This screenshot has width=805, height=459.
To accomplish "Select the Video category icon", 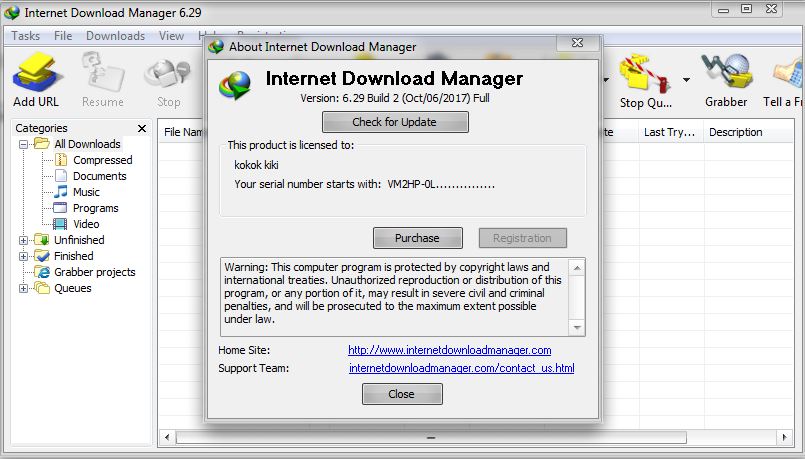I will (61, 224).
